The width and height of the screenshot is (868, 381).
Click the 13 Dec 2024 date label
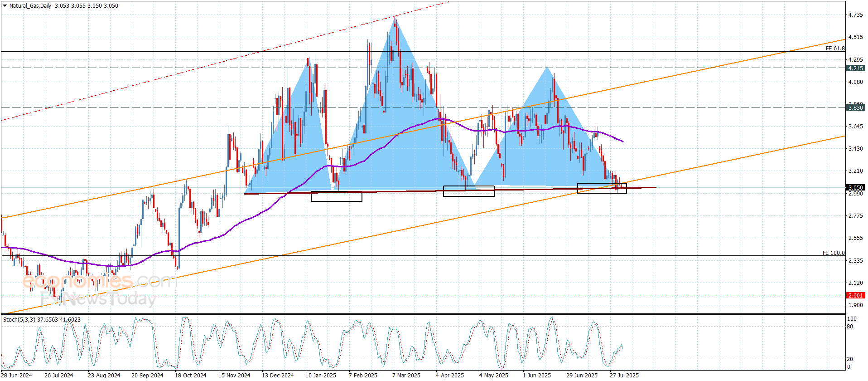pos(278,375)
